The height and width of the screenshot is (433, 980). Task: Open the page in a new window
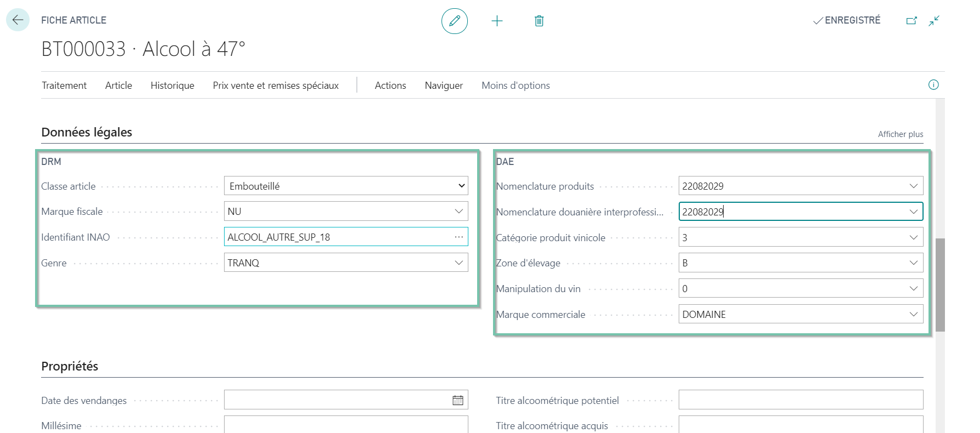[912, 20]
